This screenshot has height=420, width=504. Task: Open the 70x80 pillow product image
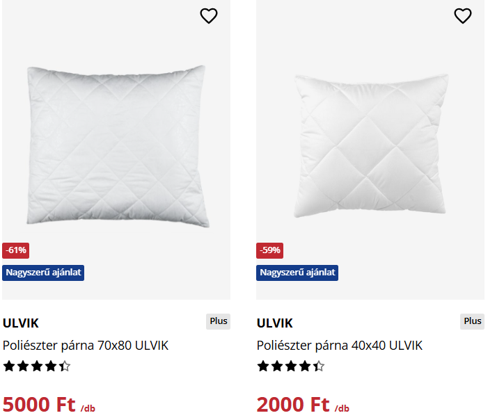tap(117, 146)
